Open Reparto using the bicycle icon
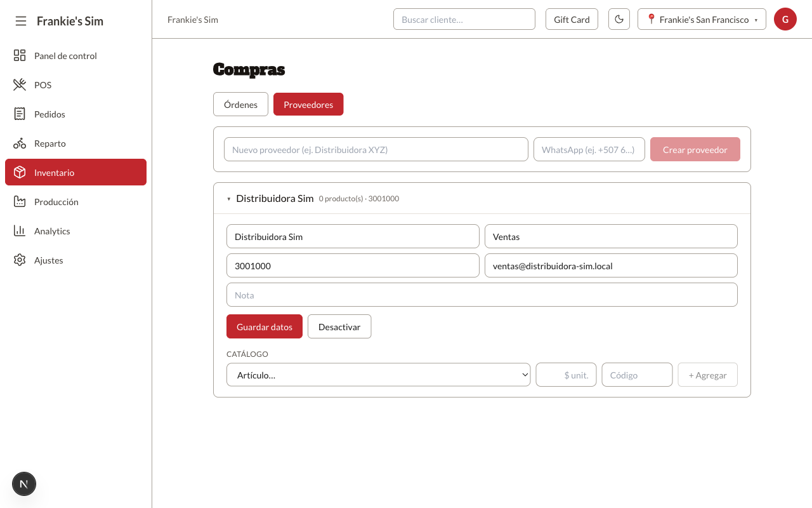The image size is (812, 508). point(20,144)
